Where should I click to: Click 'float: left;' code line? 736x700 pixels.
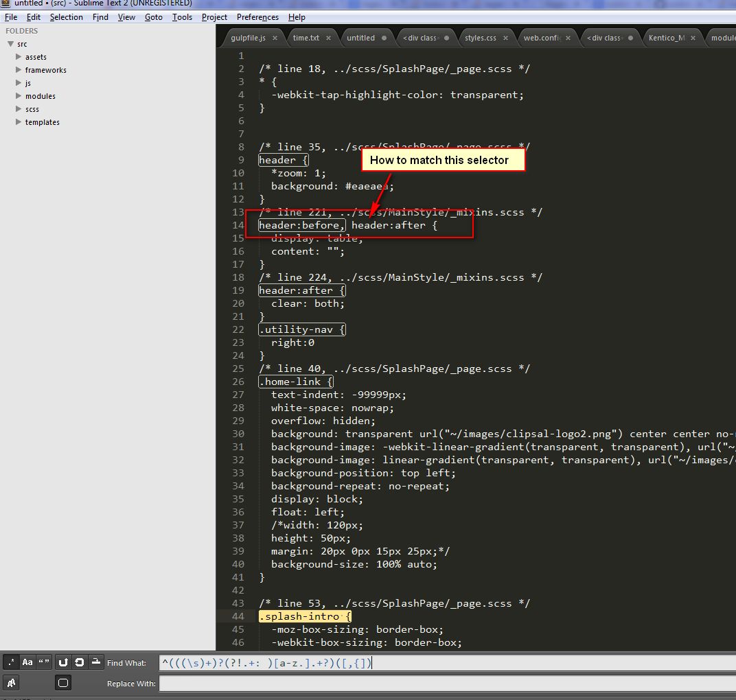308,512
